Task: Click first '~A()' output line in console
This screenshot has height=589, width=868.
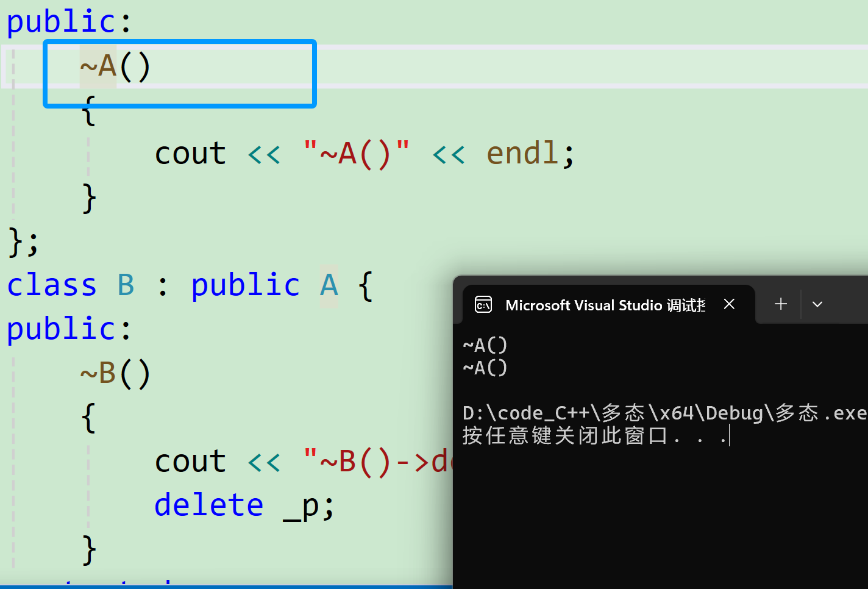Action: 485,345
